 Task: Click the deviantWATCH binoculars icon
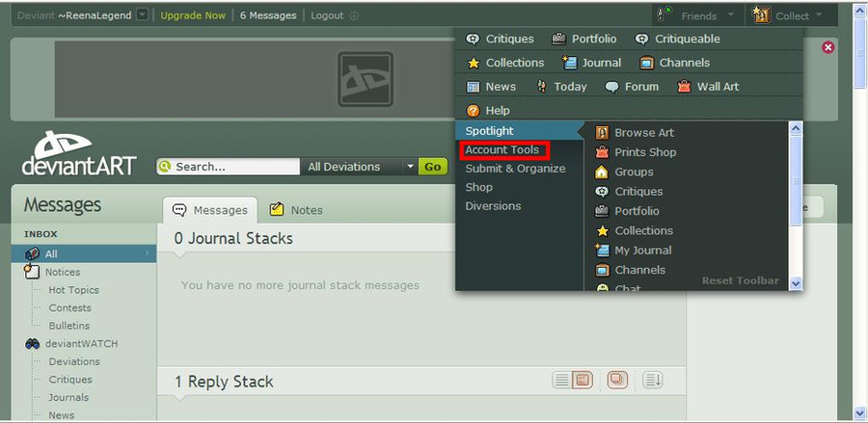pyautogui.click(x=33, y=344)
